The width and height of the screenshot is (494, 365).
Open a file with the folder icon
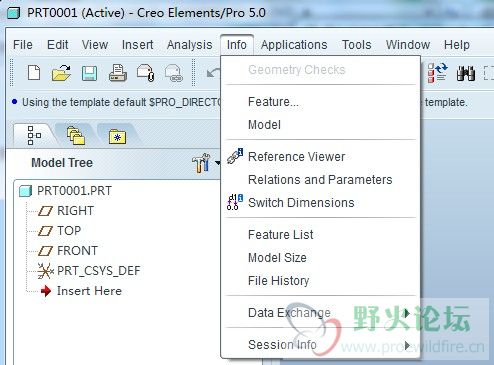click(61, 73)
